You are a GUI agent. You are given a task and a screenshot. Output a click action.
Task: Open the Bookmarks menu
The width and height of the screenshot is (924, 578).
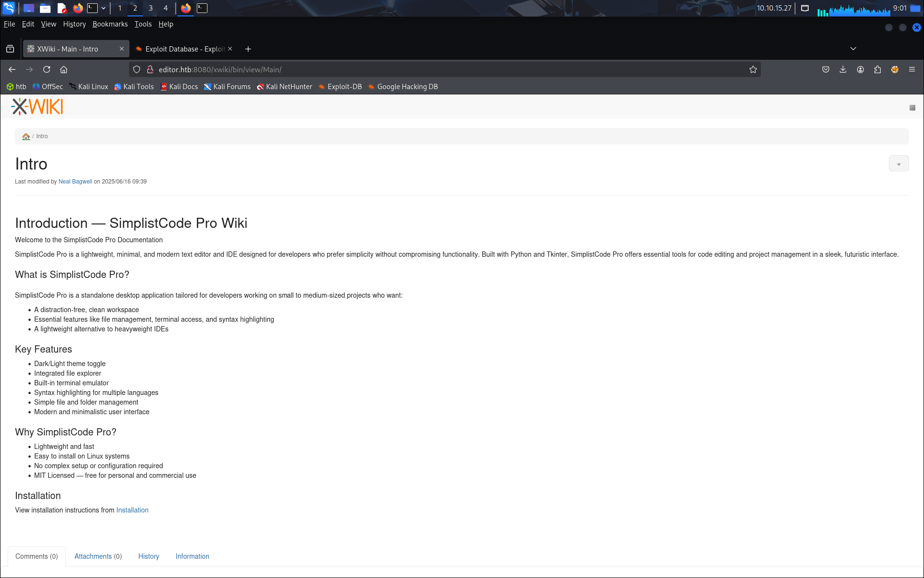point(110,24)
